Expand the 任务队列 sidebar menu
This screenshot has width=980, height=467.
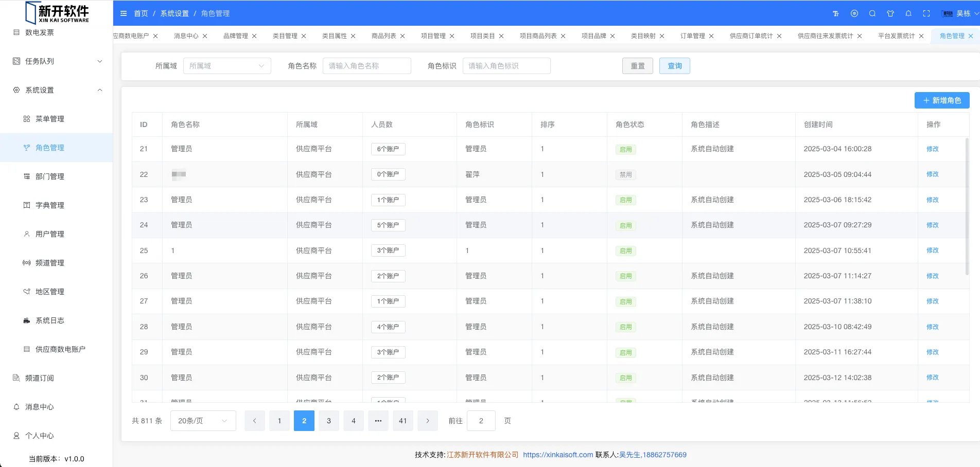click(x=100, y=61)
